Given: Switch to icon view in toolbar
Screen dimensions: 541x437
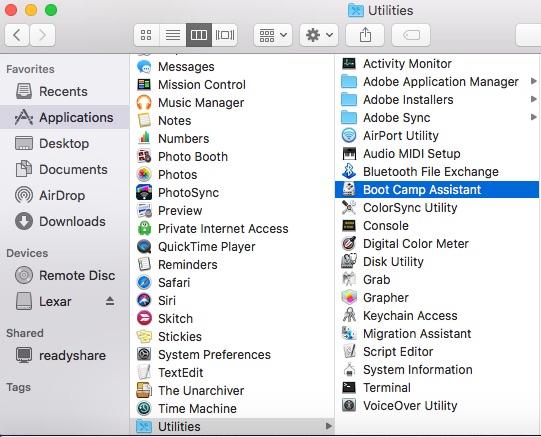Looking at the screenshot, I should (x=146, y=35).
